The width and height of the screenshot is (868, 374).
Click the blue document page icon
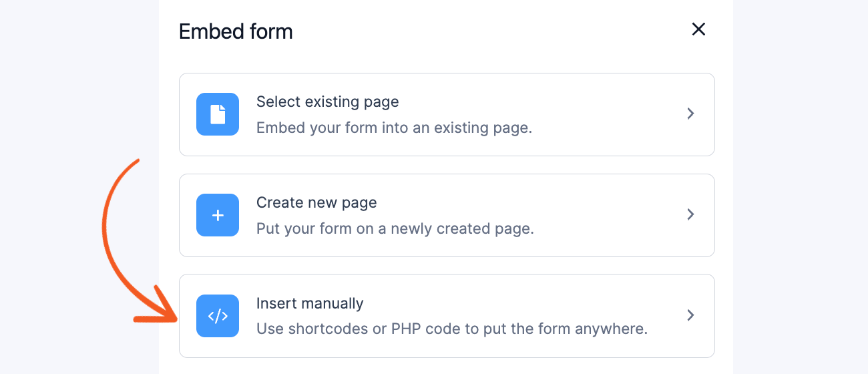pyautogui.click(x=218, y=114)
